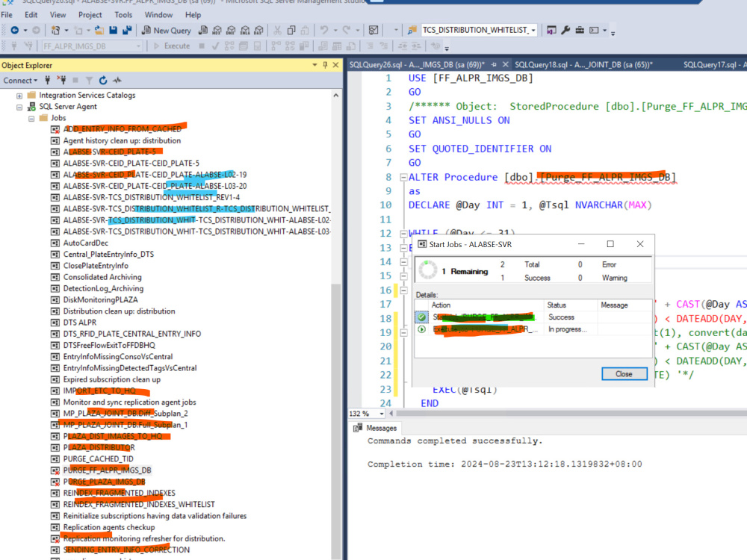This screenshot has height=560, width=747.
Task: Click the Save All icon
Action: [x=127, y=31]
